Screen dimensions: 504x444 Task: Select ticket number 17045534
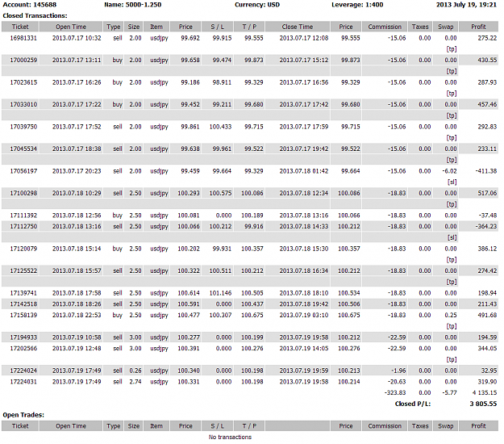23,149
